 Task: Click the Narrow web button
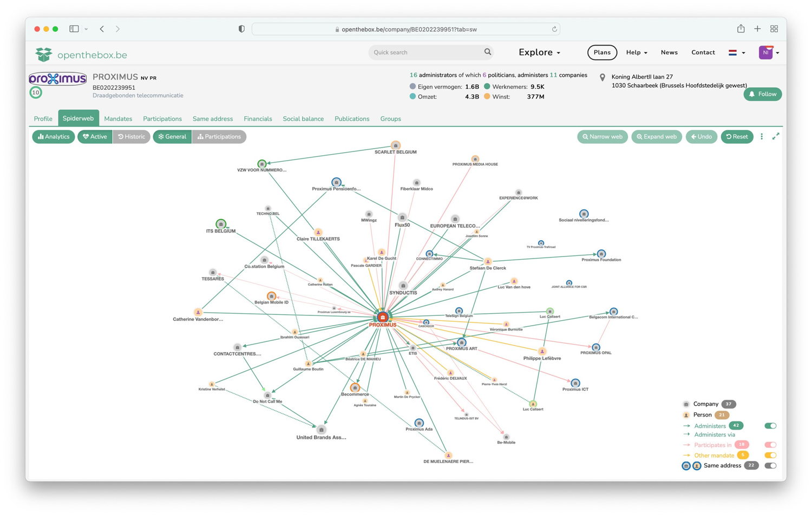(603, 137)
